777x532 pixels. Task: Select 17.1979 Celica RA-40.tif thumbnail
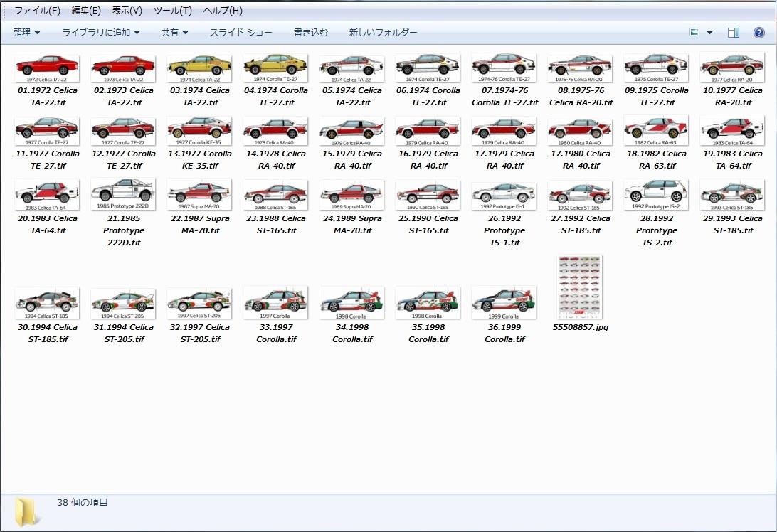tap(504, 132)
